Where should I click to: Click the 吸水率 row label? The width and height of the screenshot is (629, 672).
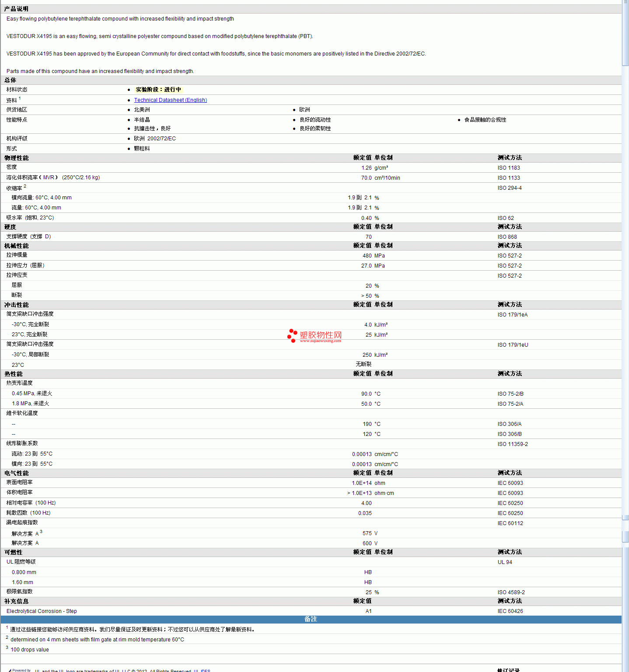[30, 218]
